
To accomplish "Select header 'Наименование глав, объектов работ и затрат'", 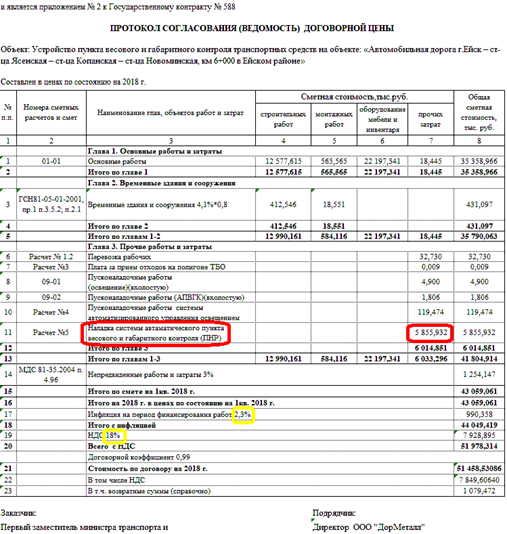I will [171, 113].
